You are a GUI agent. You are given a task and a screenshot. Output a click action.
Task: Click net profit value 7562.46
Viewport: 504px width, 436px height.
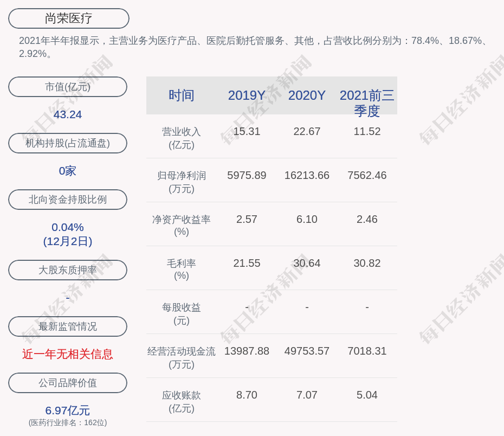point(367,176)
